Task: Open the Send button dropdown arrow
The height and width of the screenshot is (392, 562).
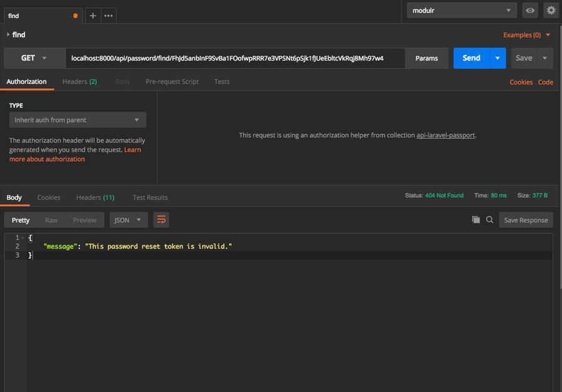Action: (x=498, y=58)
